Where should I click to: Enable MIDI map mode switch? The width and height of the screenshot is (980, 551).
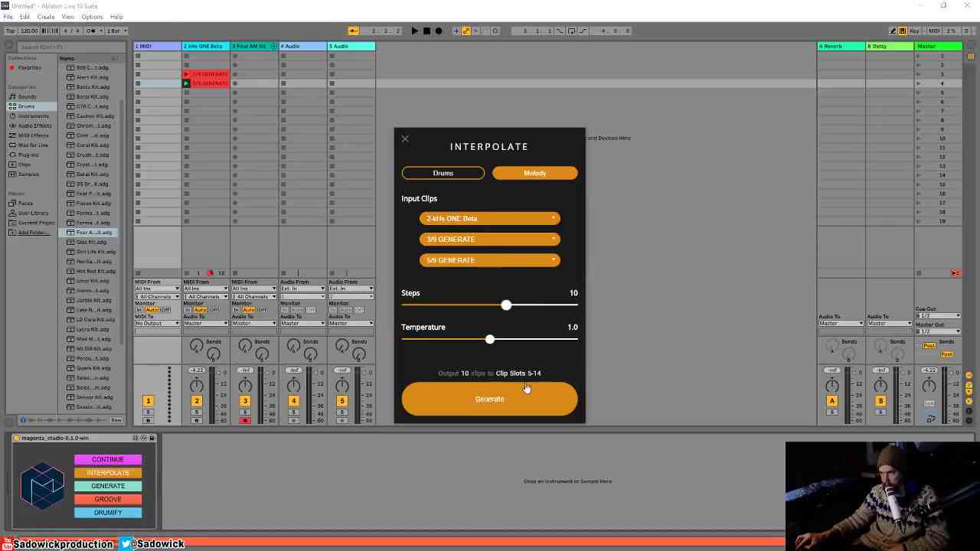934,31
